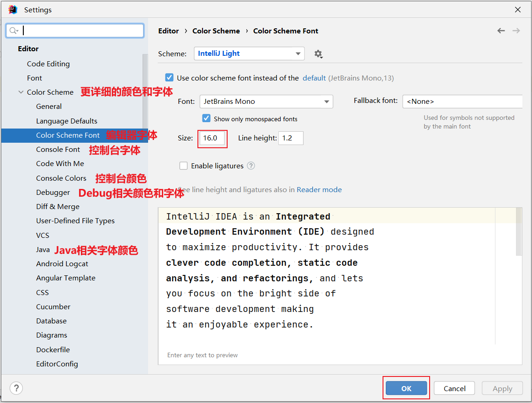The image size is (532, 403).
Task: Click the ligatures help question icon
Action: click(251, 166)
